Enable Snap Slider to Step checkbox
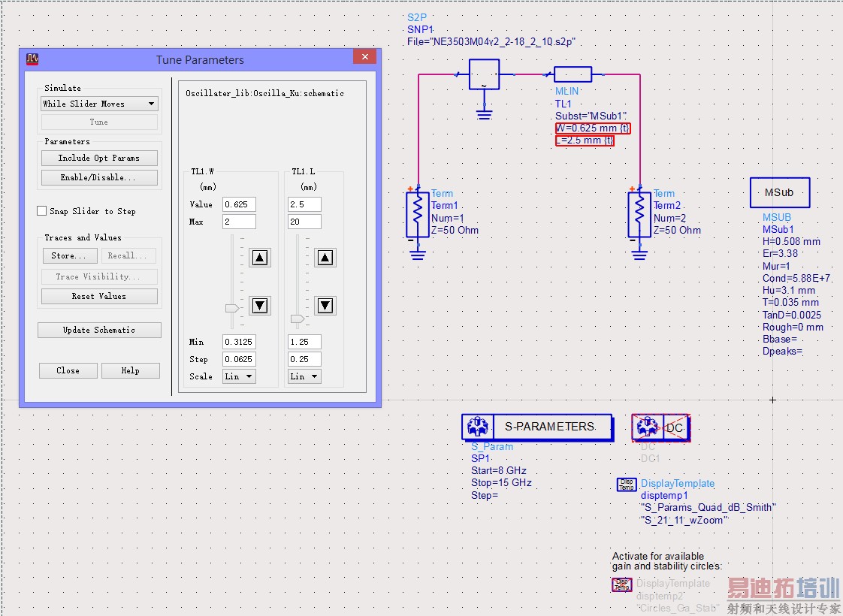This screenshot has width=843, height=616. point(42,211)
